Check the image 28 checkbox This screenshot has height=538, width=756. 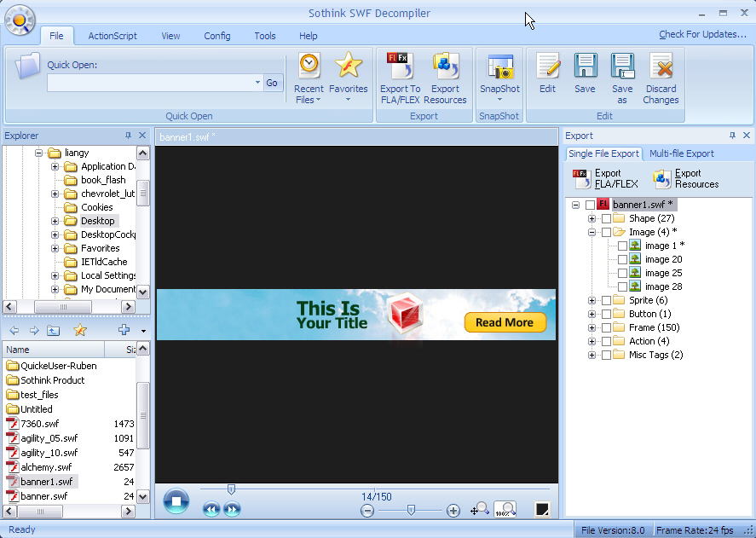[623, 286]
